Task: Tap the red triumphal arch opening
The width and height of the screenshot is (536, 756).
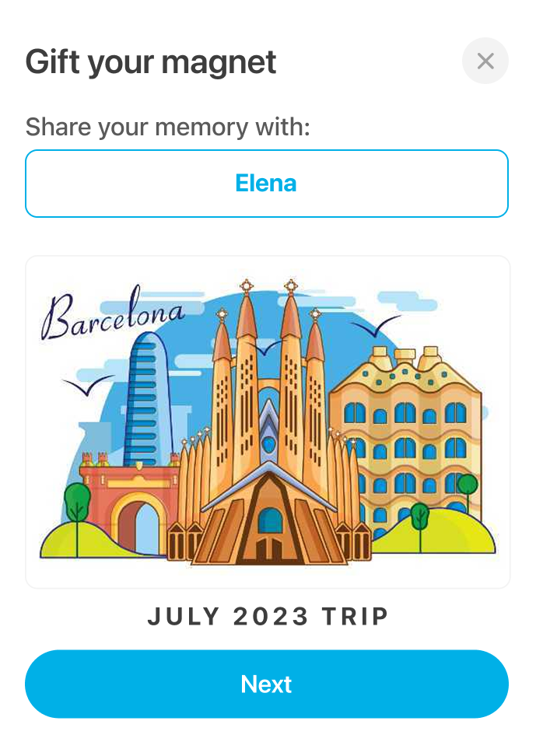Action: pyautogui.click(x=140, y=528)
